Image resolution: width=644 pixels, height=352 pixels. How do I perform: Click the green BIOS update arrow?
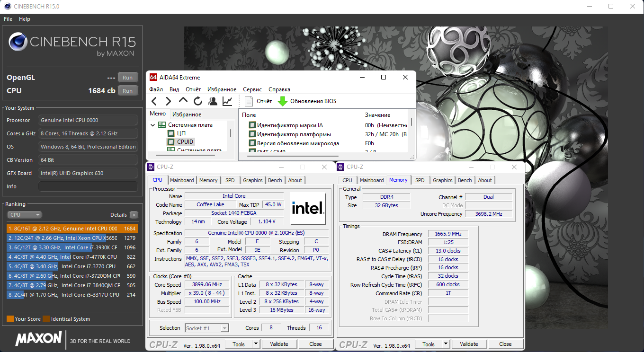[x=283, y=101]
